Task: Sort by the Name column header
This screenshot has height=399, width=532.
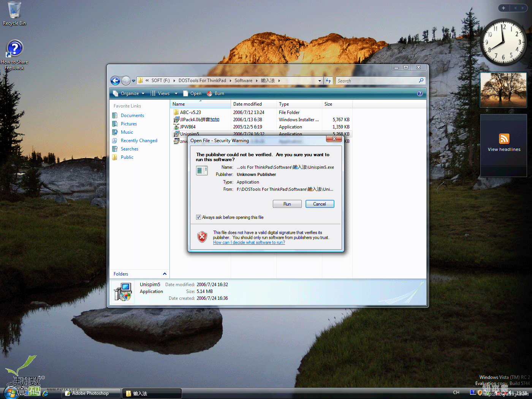Action: pos(200,104)
